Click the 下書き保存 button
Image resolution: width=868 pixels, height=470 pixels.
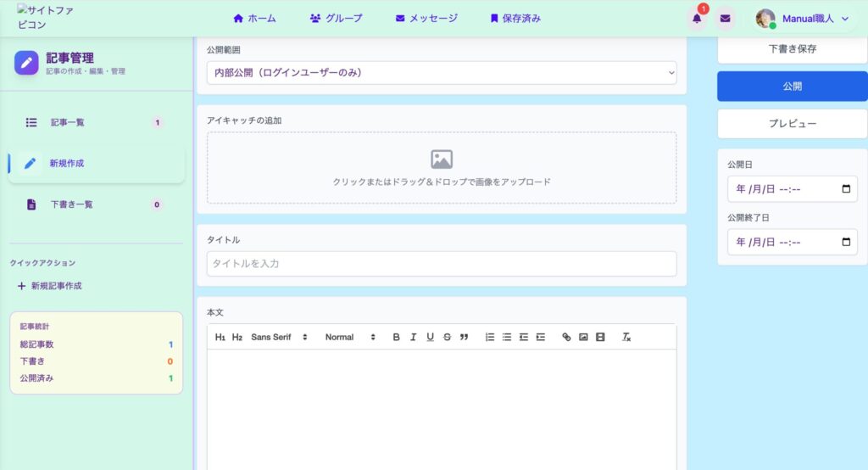(793, 49)
